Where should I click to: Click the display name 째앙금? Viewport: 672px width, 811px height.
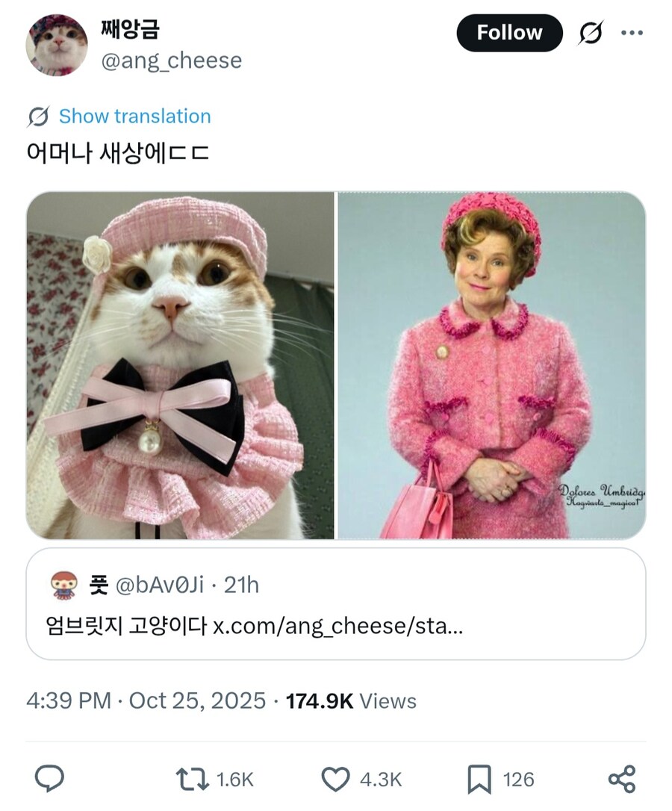point(130,30)
